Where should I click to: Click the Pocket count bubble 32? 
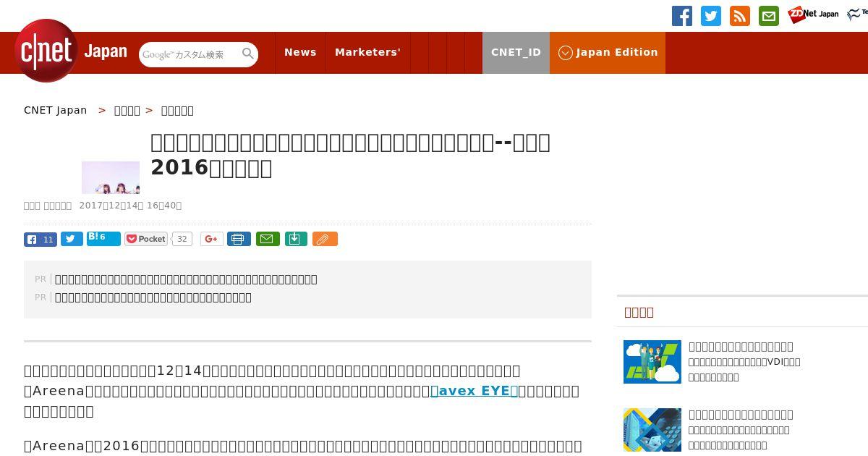click(182, 239)
